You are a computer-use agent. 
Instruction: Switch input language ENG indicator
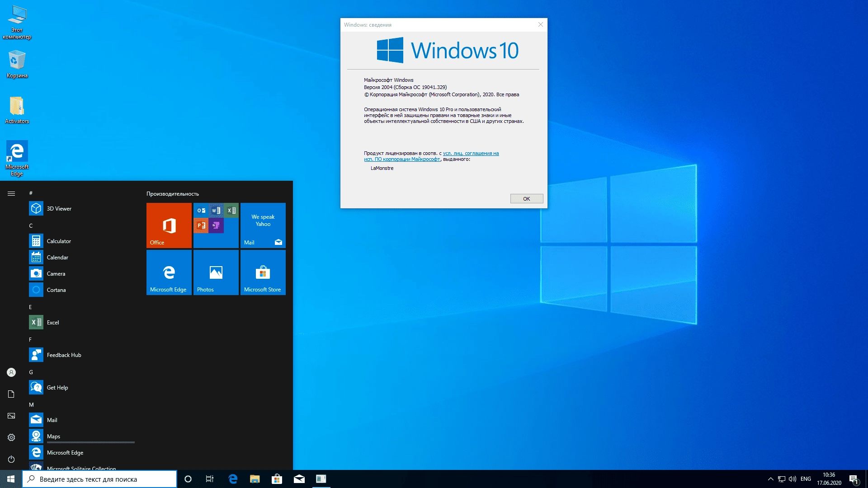point(806,479)
